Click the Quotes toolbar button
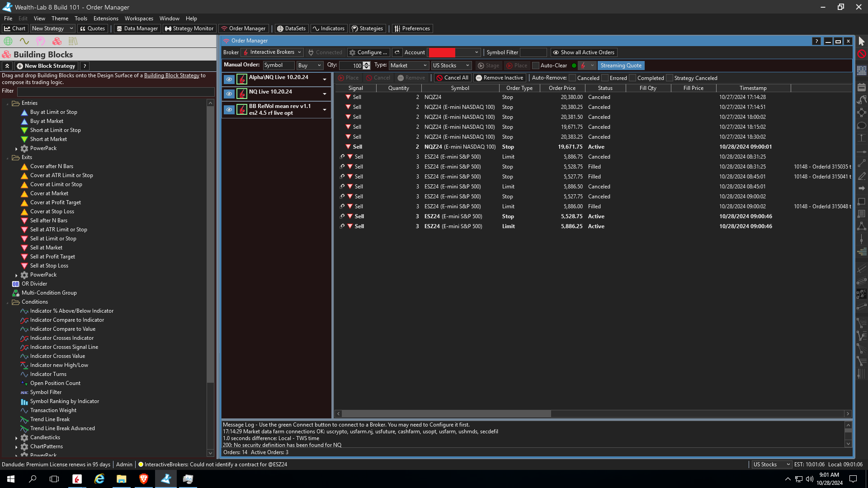Viewport: 868px width, 488px height. pyautogui.click(x=92, y=28)
